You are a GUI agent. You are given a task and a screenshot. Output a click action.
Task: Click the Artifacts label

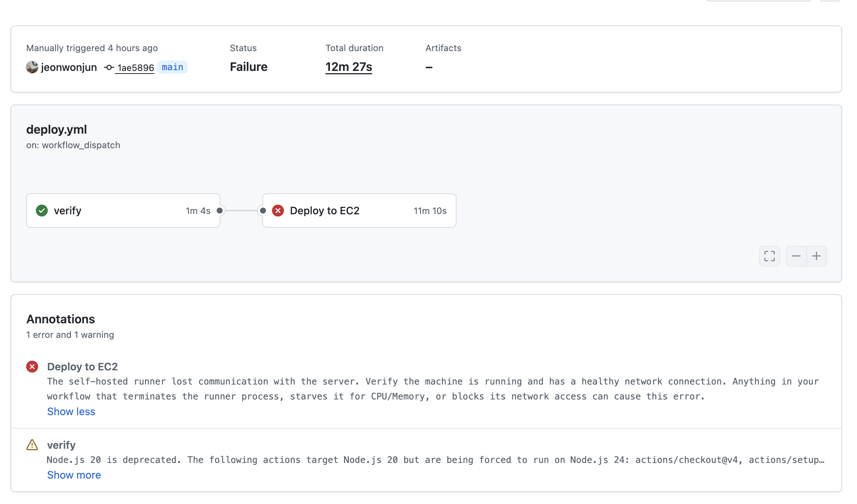[x=443, y=48]
